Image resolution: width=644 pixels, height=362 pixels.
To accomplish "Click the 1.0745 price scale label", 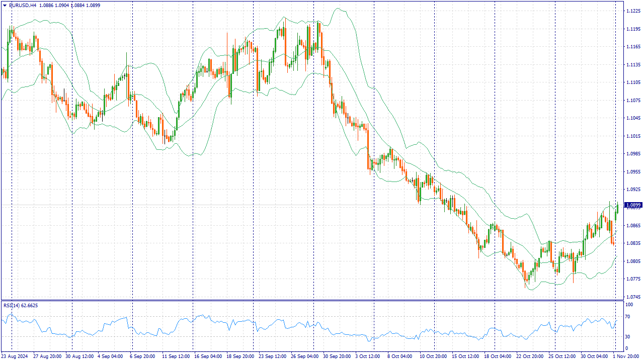I will pyautogui.click(x=632, y=297).
